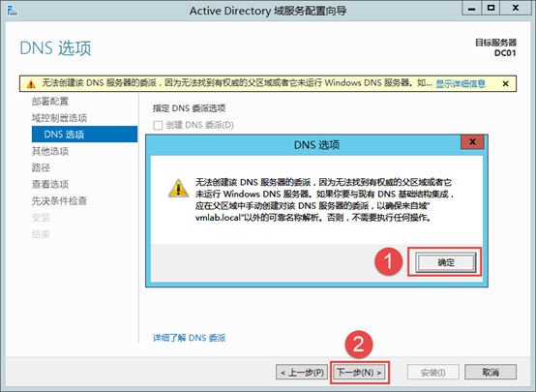Close the DNS 选项 dialog with red X
Viewport: 536px width, 392px height.
tap(472, 142)
